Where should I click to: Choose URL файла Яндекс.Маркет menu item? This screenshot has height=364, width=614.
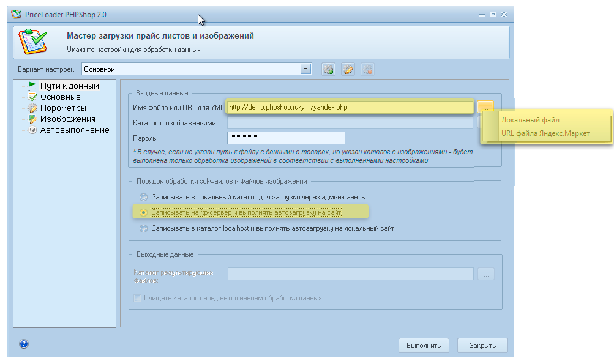coord(545,133)
